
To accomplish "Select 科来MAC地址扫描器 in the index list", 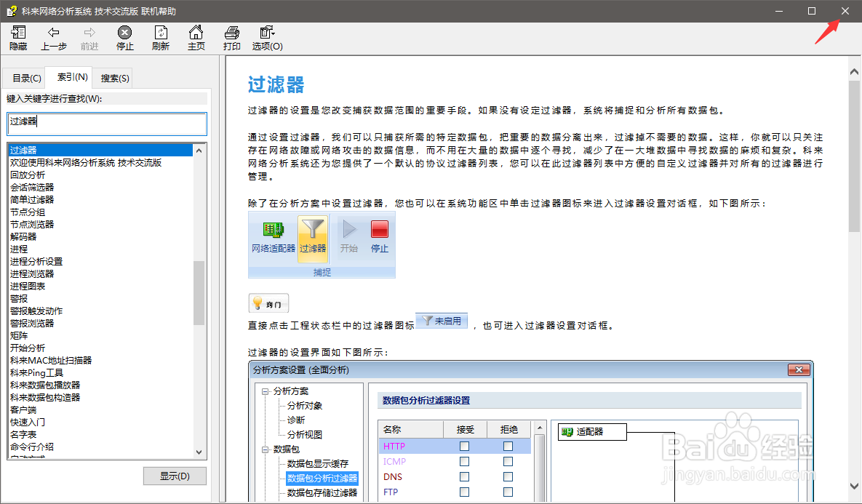I will (x=51, y=361).
